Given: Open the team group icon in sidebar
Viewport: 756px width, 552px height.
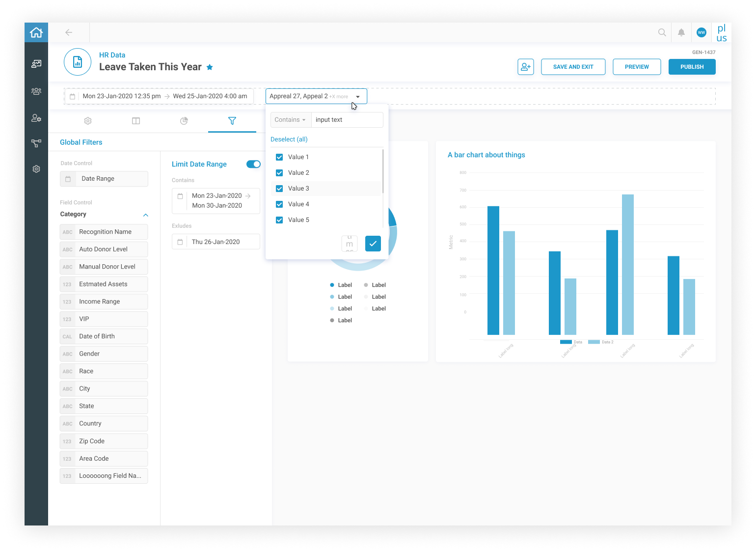Looking at the screenshot, I should click(36, 91).
